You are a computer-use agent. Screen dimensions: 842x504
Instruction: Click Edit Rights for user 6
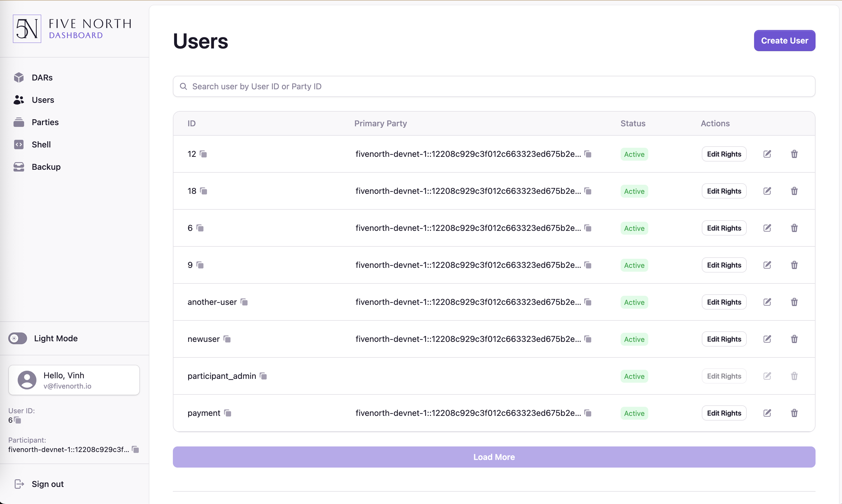coord(724,228)
